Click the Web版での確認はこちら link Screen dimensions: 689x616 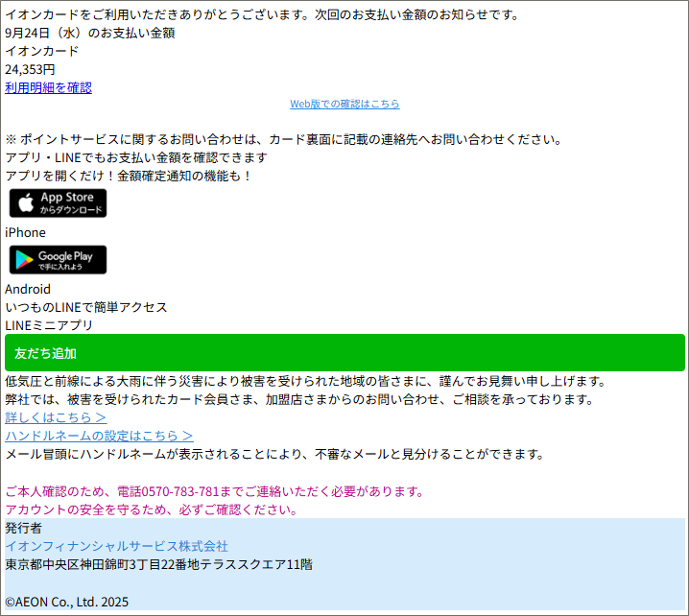click(x=344, y=105)
